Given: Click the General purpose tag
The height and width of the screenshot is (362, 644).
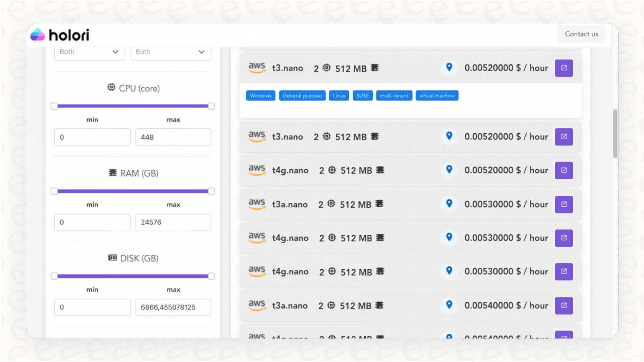Looking at the screenshot, I should [x=302, y=95].
